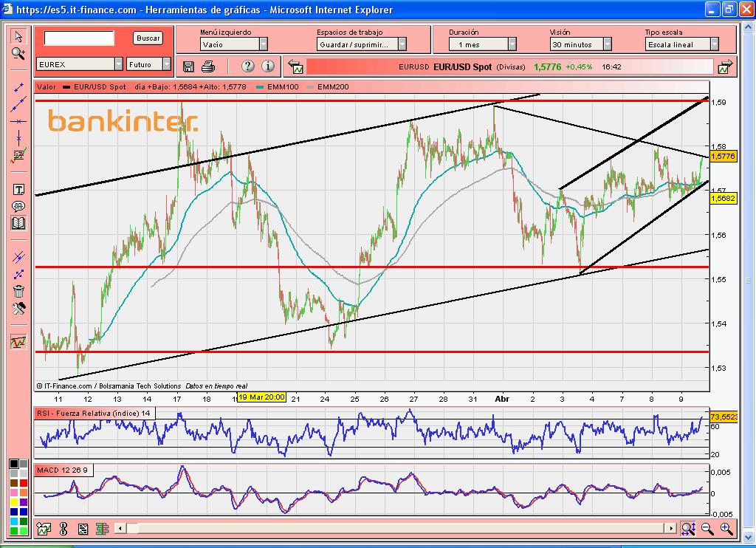The width and height of the screenshot is (756, 548).
Task: Click the trash can delete tool
Action: pyautogui.click(x=18, y=292)
